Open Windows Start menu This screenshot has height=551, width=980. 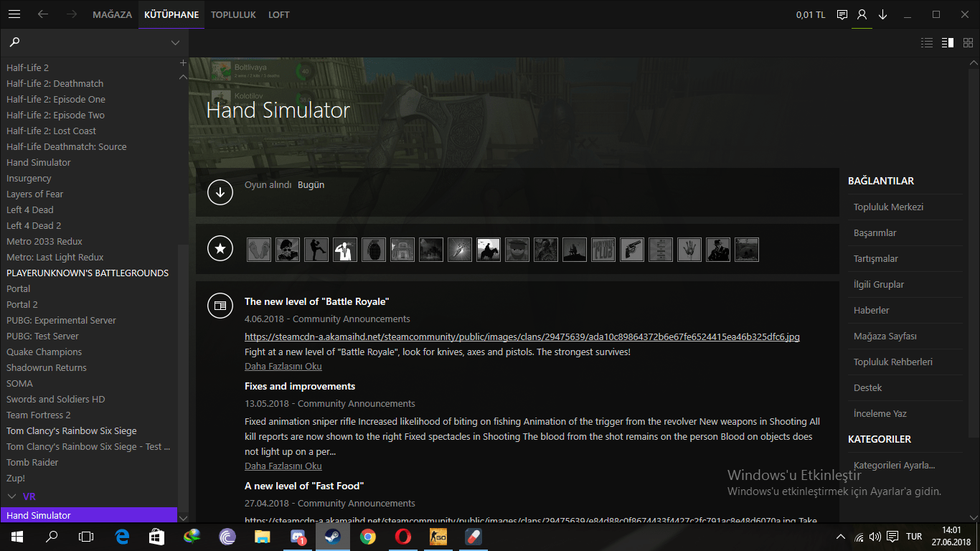pyautogui.click(x=17, y=536)
